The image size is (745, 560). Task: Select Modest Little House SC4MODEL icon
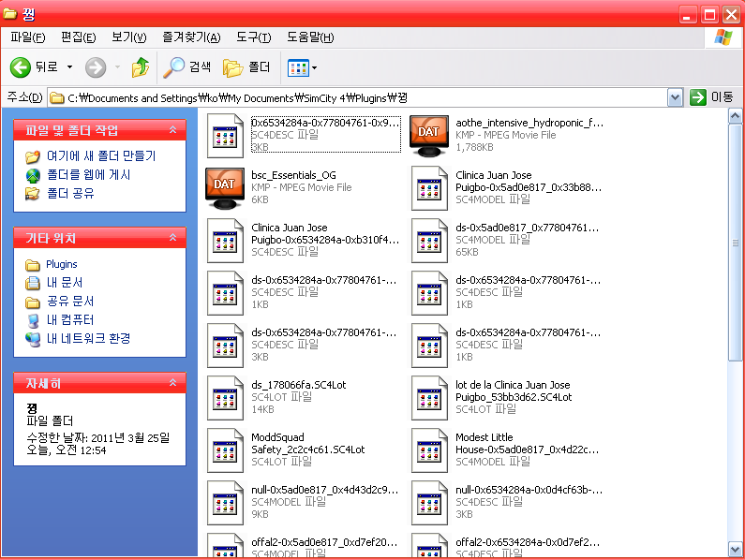[429, 450]
